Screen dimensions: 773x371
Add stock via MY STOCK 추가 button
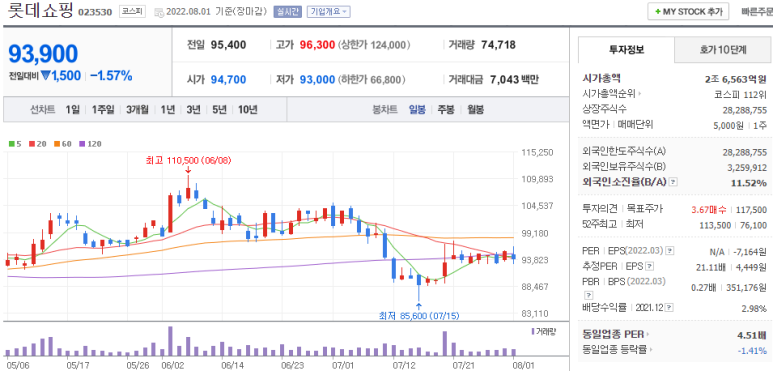point(688,12)
